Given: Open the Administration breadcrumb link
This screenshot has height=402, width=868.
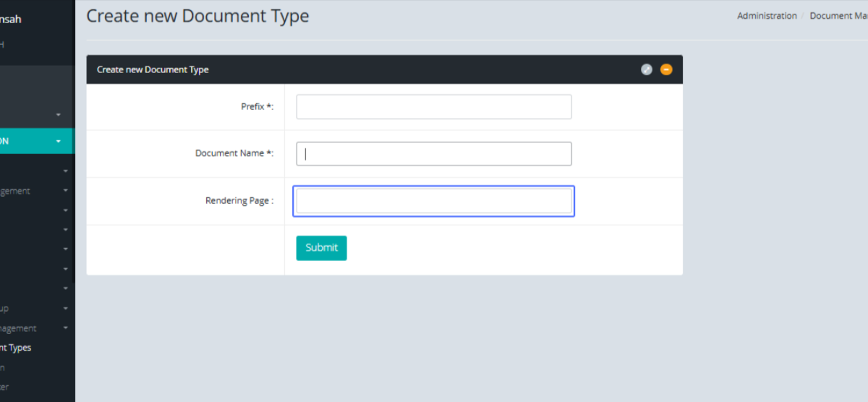Looking at the screenshot, I should point(767,16).
